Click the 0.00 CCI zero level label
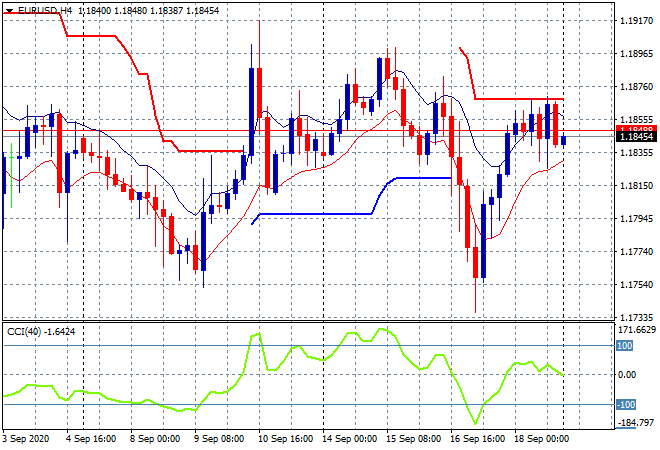Image resolution: width=660 pixels, height=450 pixels. 627,375
